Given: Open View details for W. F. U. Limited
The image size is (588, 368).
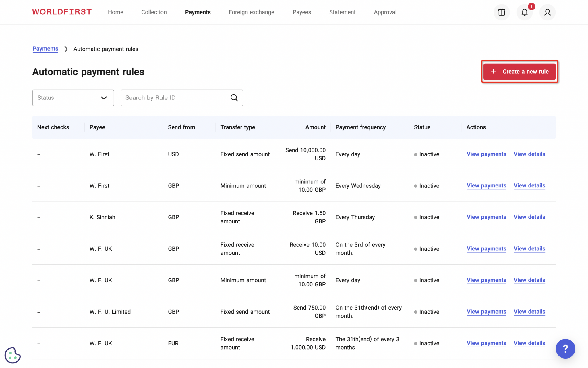Looking at the screenshot, I should (x=529, y=312).
